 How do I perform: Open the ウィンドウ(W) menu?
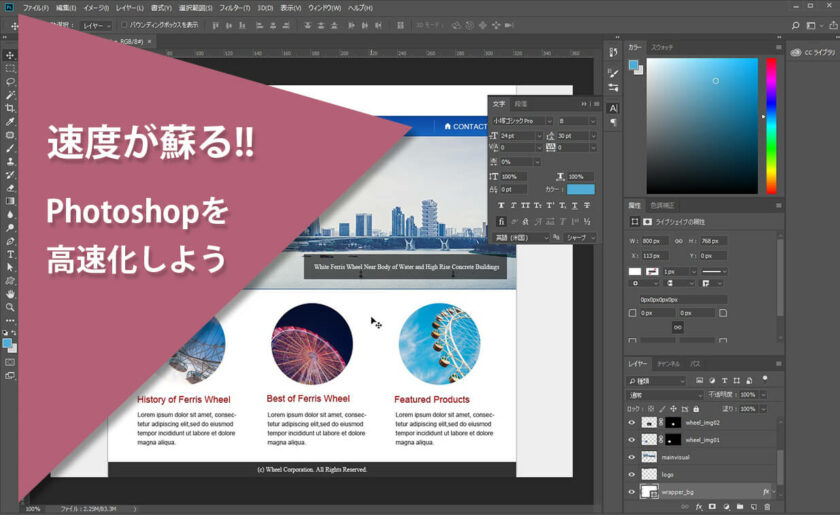click(x=324, y=8)
